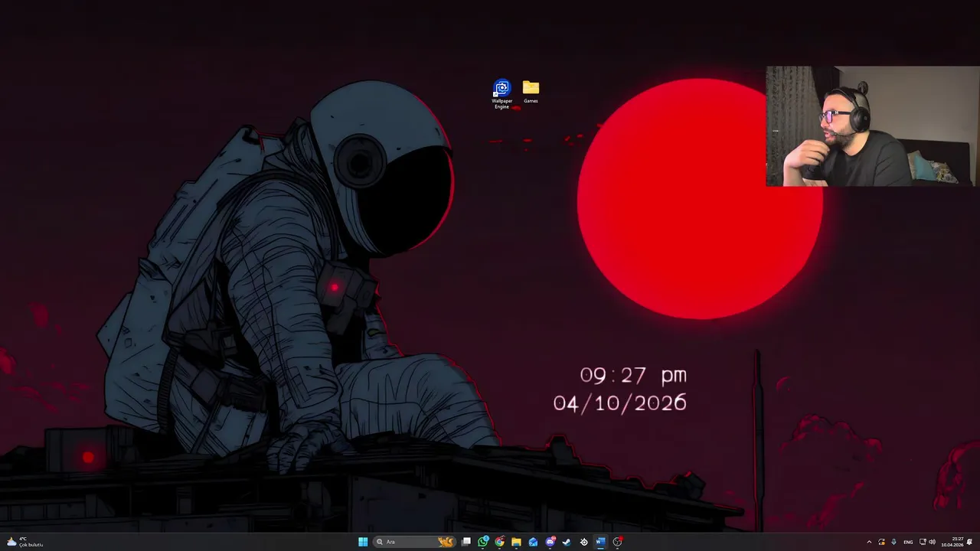Image resolution: width=980 pixels, height=551 pixels.
Task: Show hidden system tray icons
Action: (869, 542)
